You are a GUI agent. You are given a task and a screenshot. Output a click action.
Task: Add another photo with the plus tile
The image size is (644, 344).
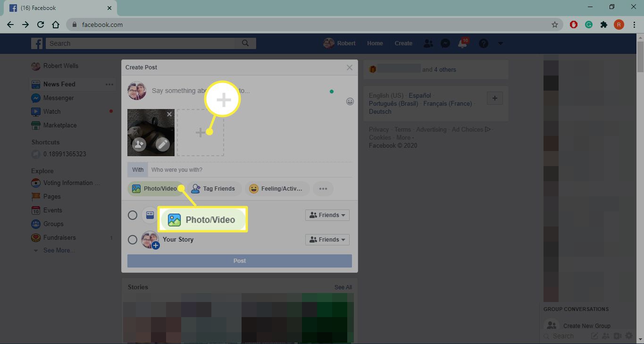pos(201,133)
